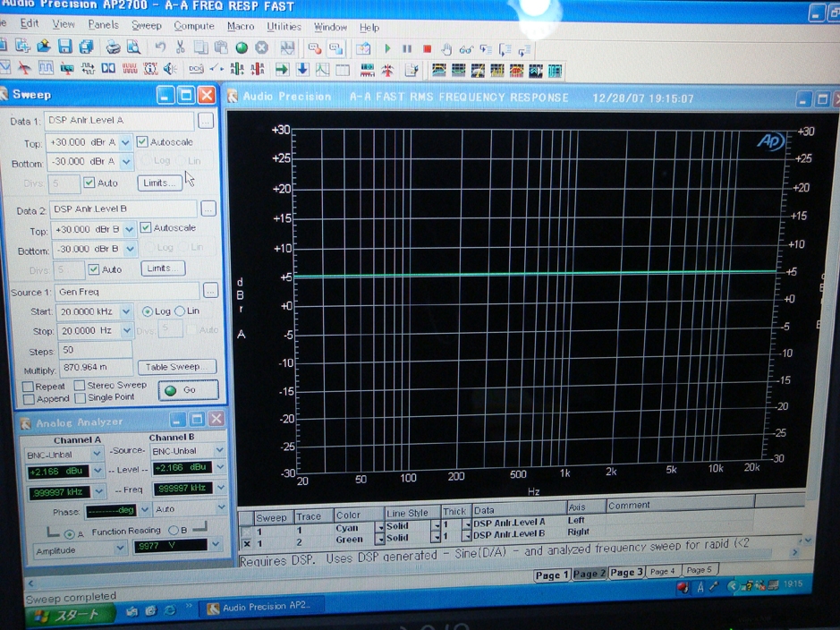This screenshot has height=630, width=840.
Task: Click the Save All multiple-floppies icon
Action: point(86,47)
